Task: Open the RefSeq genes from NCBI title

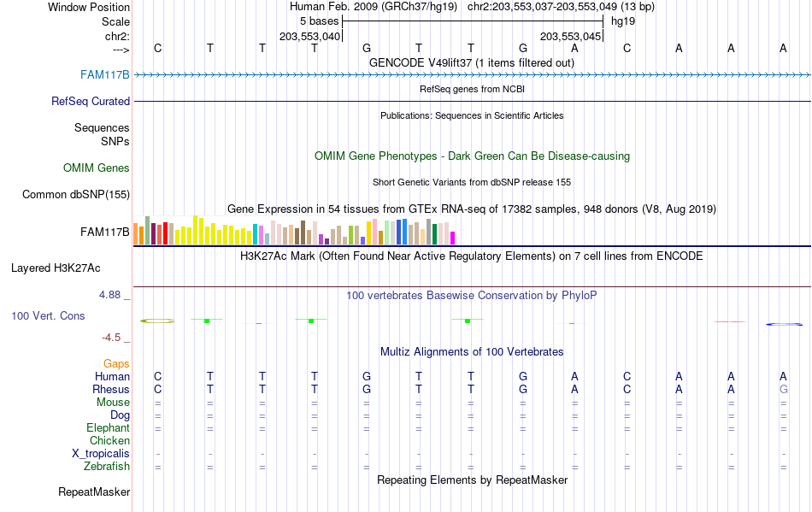Action: 472,89
